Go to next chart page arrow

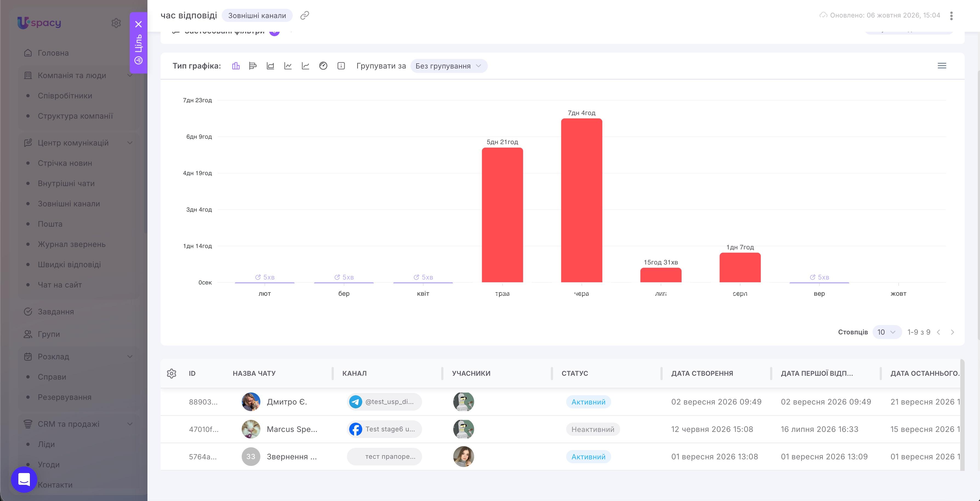(953, 332)
